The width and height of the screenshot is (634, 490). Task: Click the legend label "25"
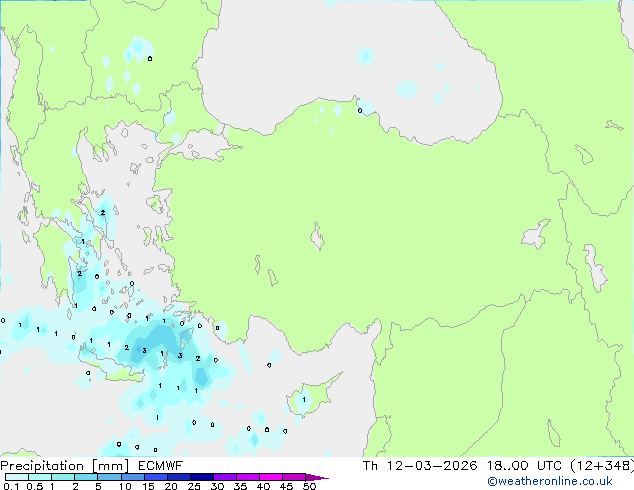click(x=194, y=486)
